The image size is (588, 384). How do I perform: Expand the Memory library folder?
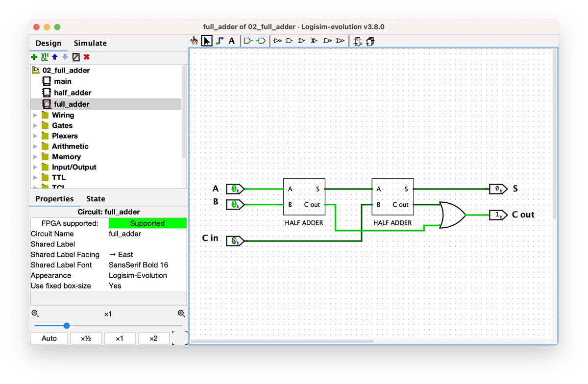pyautogui.click(x=35, y=157)
